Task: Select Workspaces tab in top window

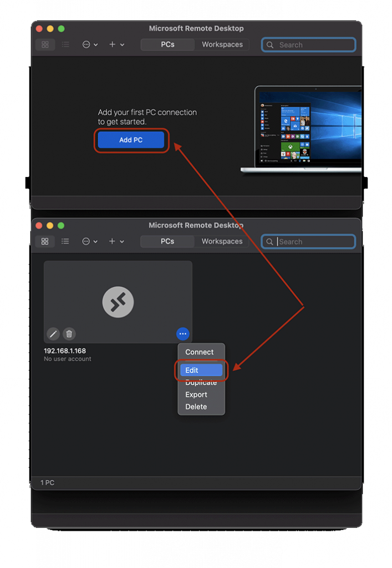Action: tap(222, 44)
